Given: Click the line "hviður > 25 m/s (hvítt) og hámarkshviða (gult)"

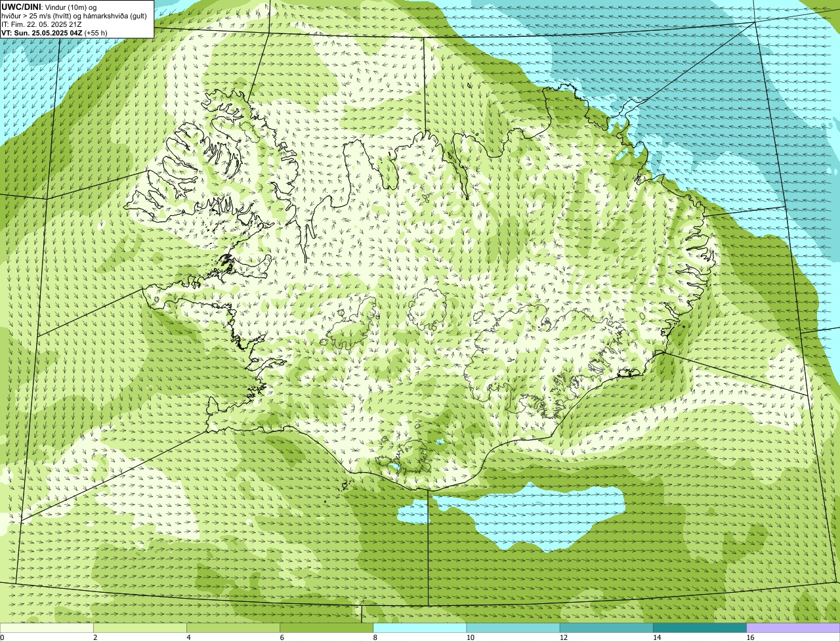Looking at the screenshot, I should click(74, 15).
